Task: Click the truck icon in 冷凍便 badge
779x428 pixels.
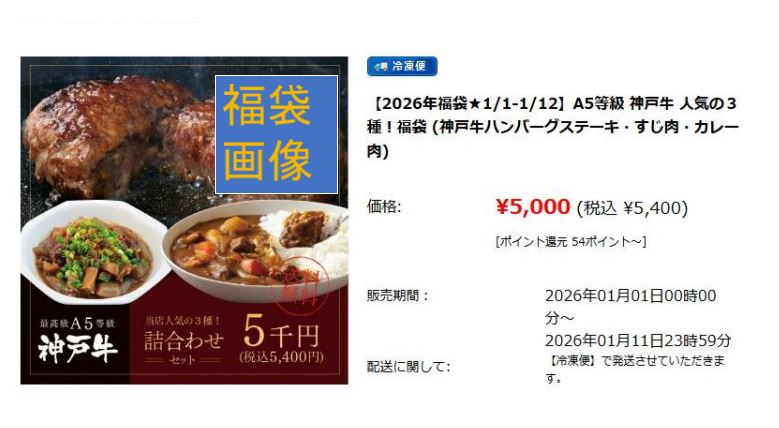Action: point(381,67)
